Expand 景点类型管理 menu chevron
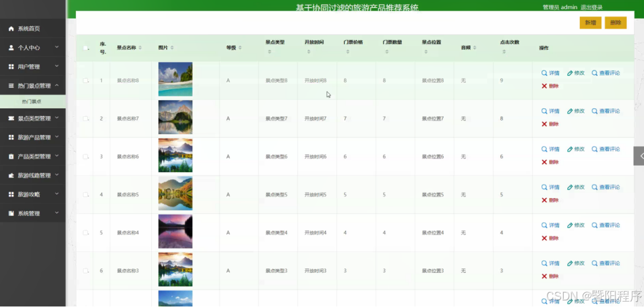Screen dimensions: 644x307 click(x=57, y=118)
